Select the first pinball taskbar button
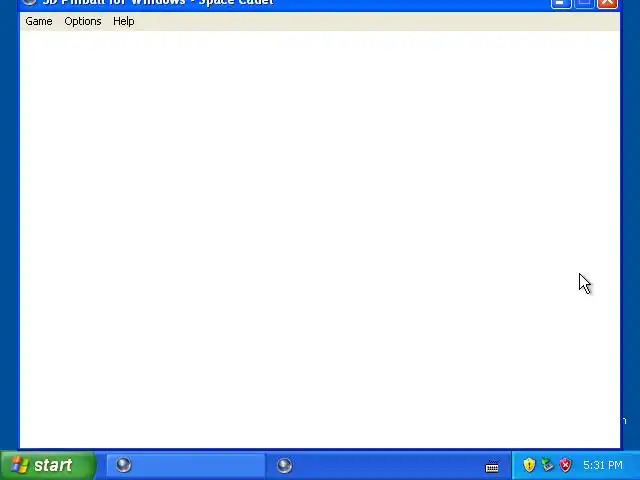Viewport: 640px width, 480px height. pos(186,465)
